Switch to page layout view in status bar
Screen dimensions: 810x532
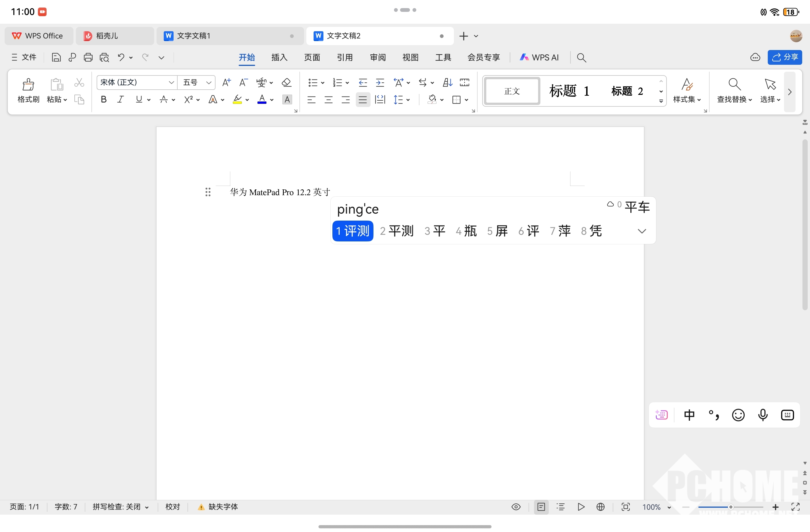[x=541, y=507]
